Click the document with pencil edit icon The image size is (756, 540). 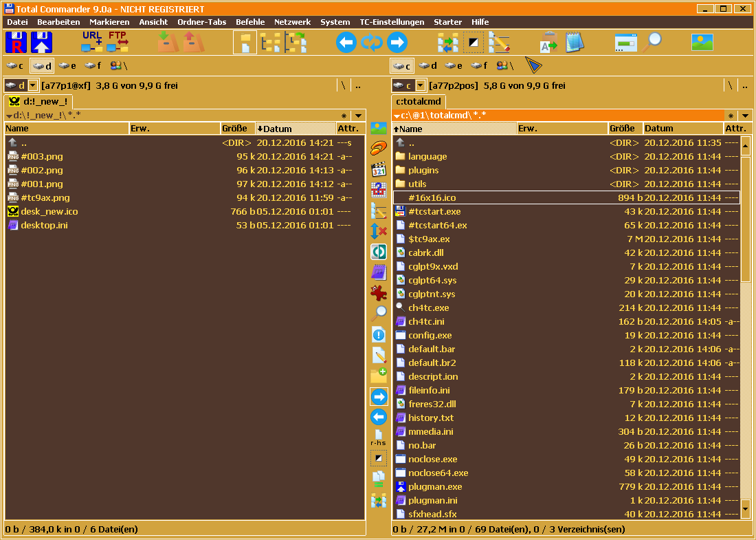[379, 355]
